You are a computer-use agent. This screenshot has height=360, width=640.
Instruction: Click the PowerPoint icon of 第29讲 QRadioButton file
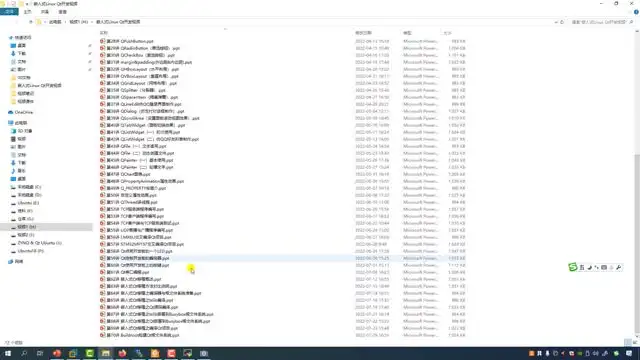[x=102, y=48]
